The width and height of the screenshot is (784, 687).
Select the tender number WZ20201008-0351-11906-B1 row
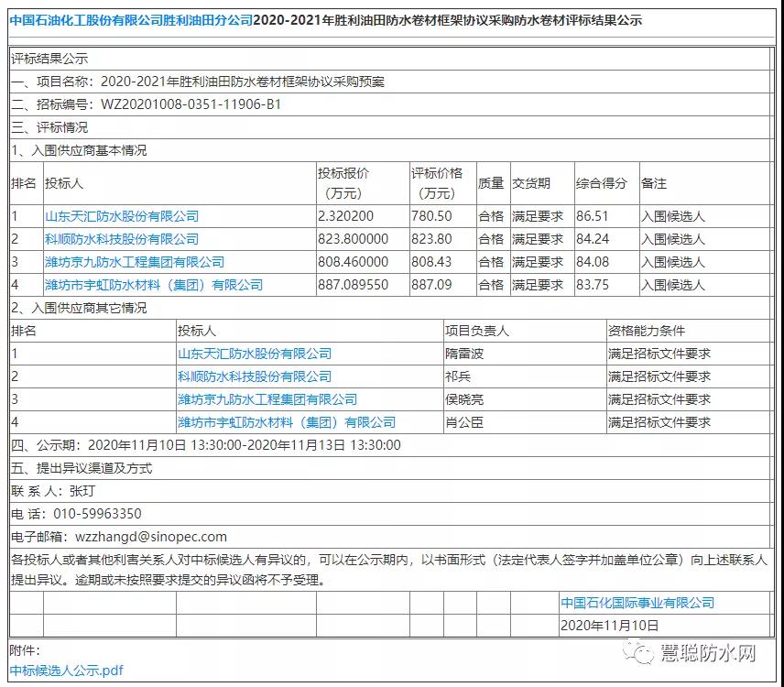[391, 104]
